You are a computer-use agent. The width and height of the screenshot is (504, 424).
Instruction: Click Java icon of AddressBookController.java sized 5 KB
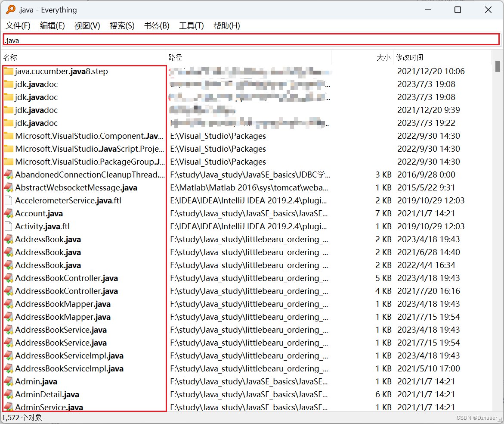[9, 278]
